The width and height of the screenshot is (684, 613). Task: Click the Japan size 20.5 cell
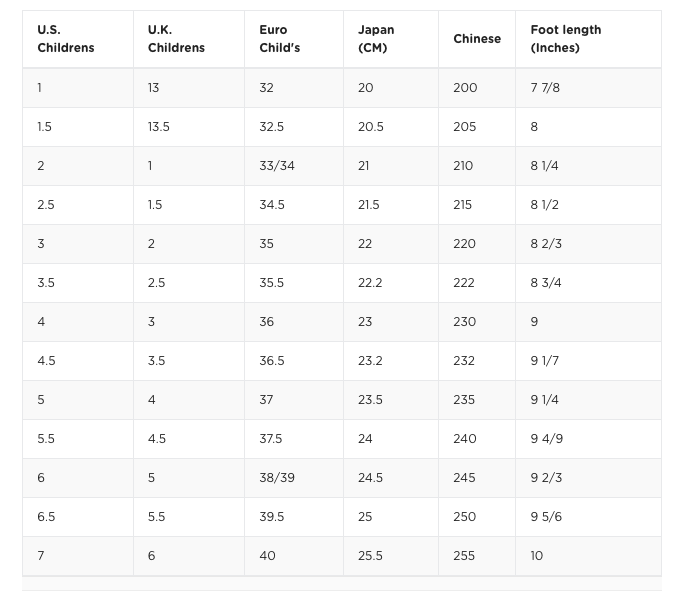(x=370, y=127)
